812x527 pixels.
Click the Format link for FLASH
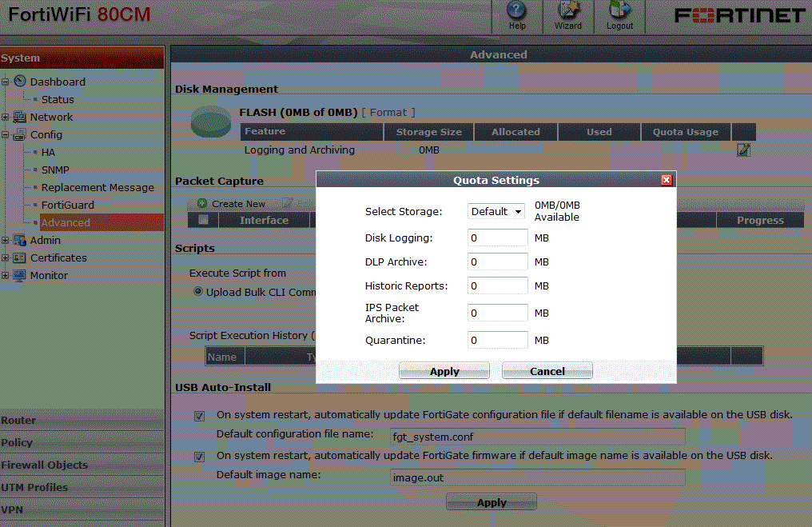(388, 113)
